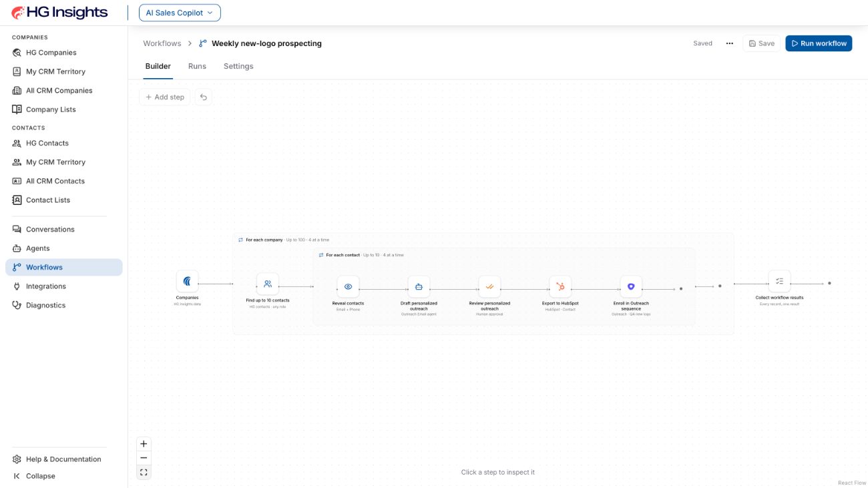Image resolution: width=868 pixels, height=488 pixels.
Task: Select the Builder tab
Action: [x=158, y=66]
